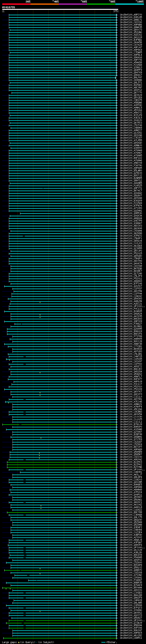
Task: Click the Large gaps legend text
Action: click(28, 642)
